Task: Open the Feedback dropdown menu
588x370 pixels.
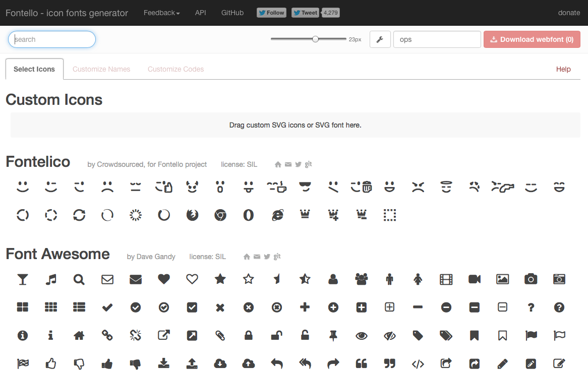Action: [x=162, y=13]
